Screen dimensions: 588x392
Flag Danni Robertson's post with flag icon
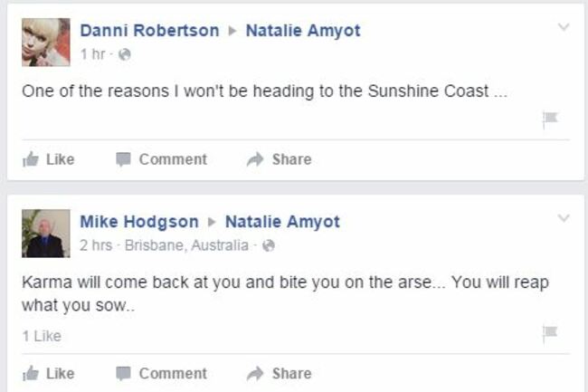click(x=550, y=119)
